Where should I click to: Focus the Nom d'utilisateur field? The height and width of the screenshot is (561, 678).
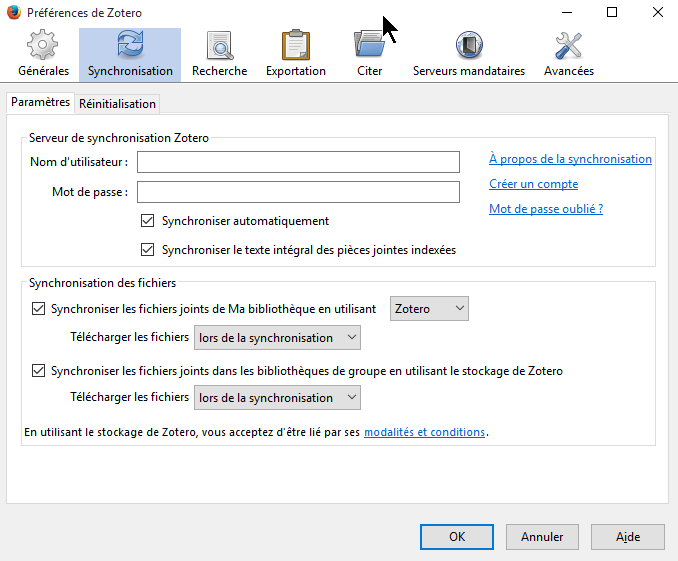point(298,162)
